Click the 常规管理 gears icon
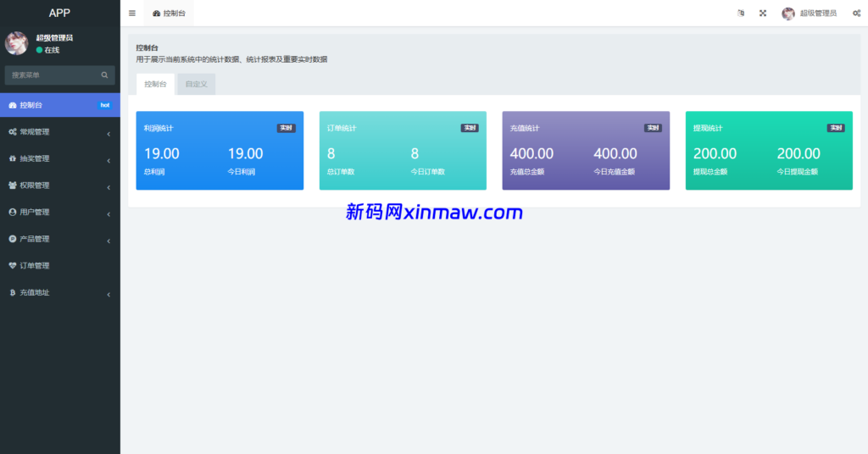This screenshot has width=868, height=454. [x=12, y=131]
